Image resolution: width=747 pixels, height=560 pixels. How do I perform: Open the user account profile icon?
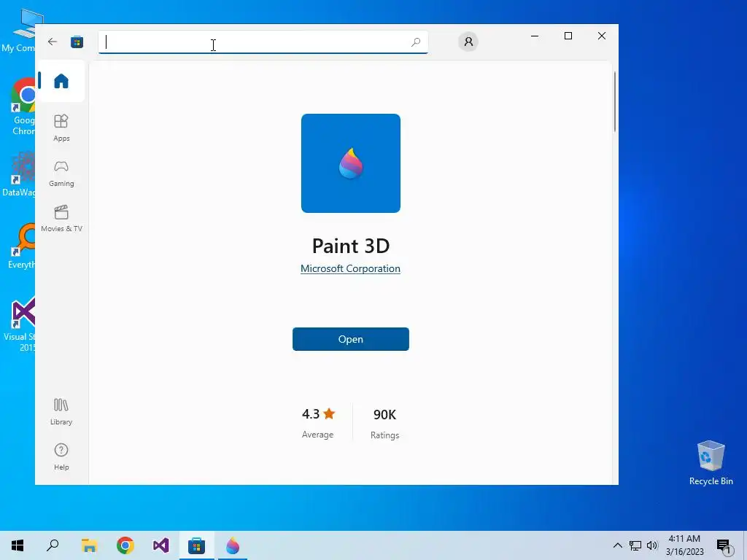pyautogui.click(x=468, y=42)
